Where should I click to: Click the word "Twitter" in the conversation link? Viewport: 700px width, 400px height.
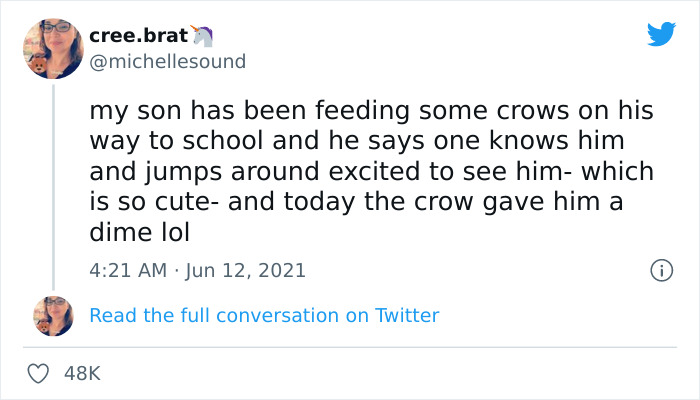pos(407,315)
